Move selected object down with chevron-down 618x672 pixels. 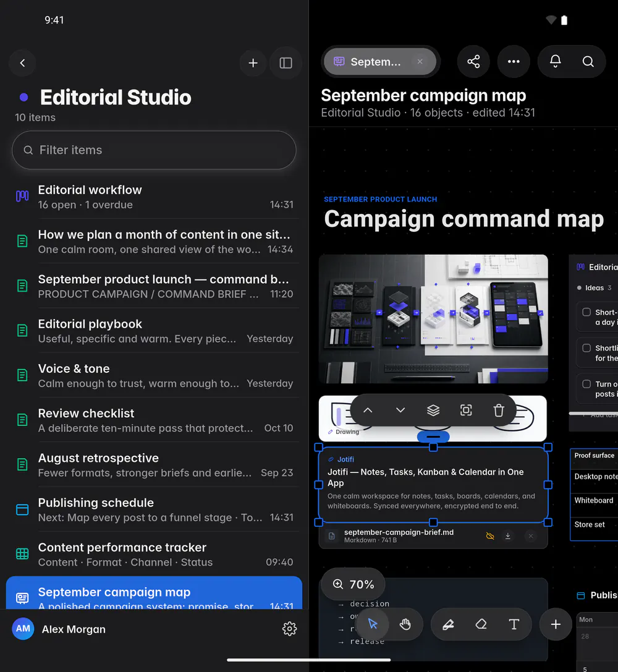point(400,410)
